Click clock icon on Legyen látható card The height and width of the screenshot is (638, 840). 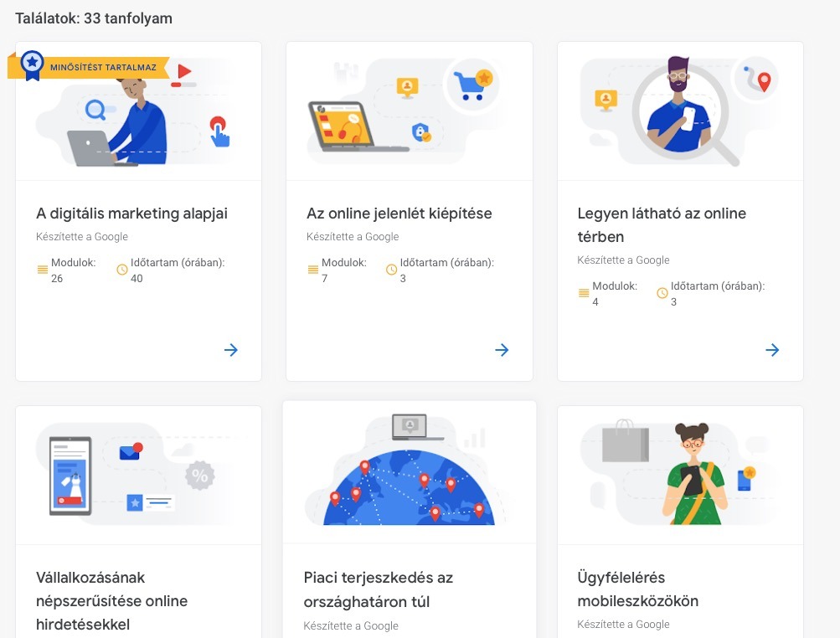pos(662,293)
